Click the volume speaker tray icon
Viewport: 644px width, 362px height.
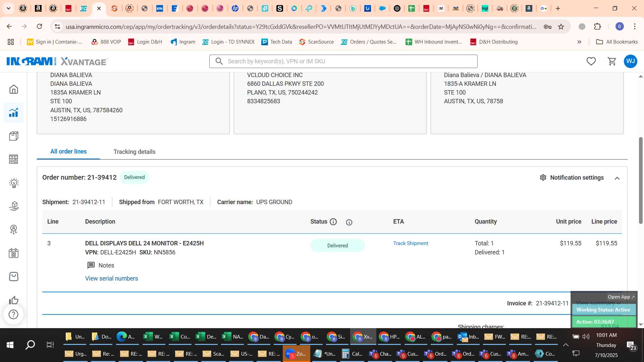coord(586,337)
